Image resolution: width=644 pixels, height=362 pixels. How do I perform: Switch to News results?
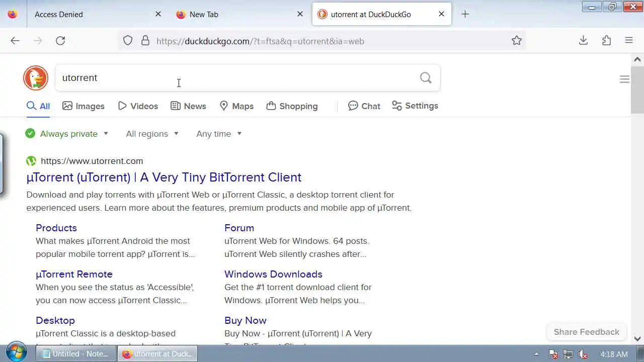[x=188, y=106]
